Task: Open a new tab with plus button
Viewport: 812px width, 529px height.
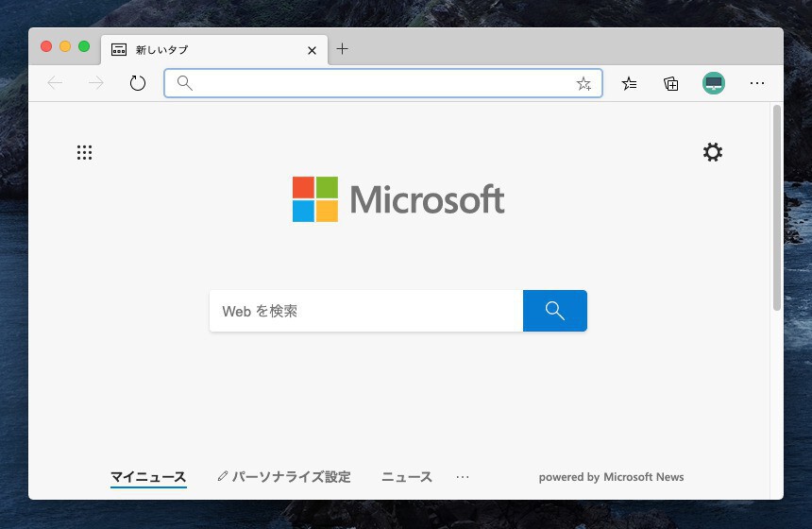Action: (343, 49)
